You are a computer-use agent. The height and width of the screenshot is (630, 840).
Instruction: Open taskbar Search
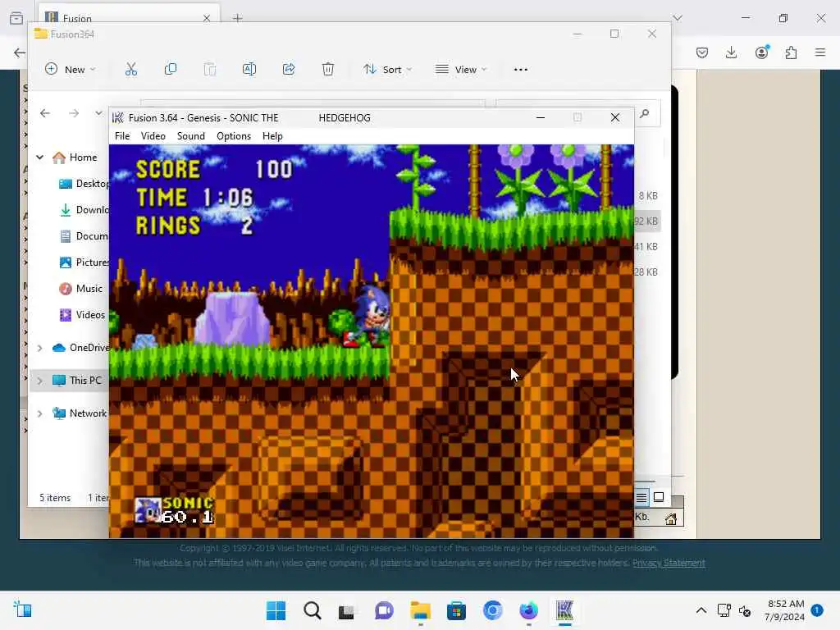[313, 610]
